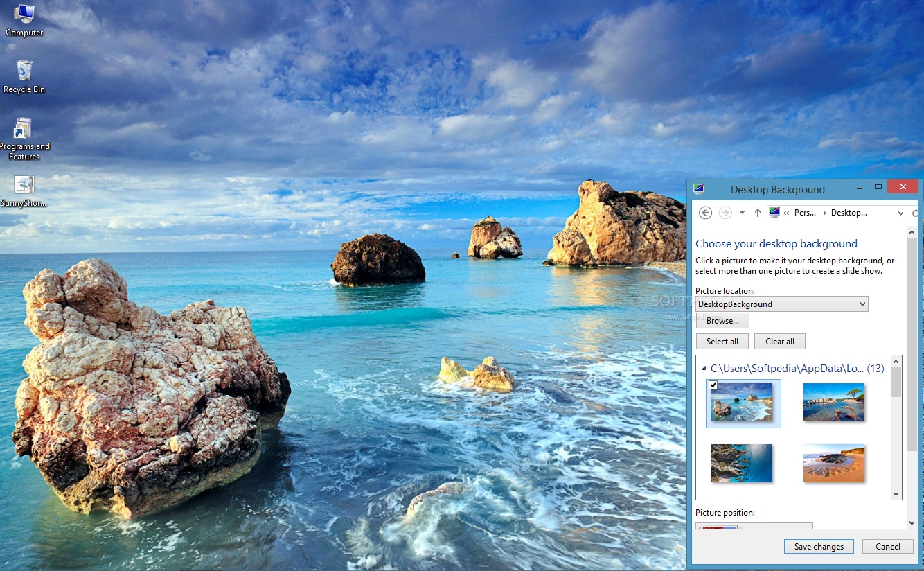924x571 pixels.
Task: Click the address bar chevron before Pers...
Action: 788,213
